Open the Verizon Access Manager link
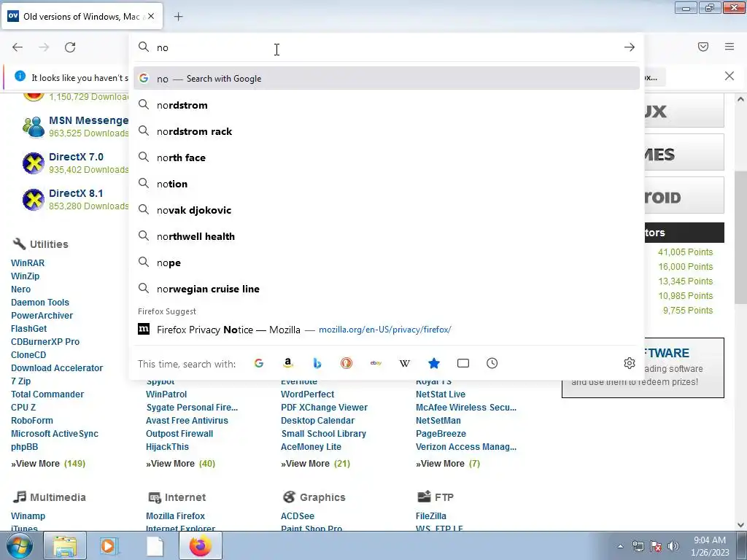 click(466, 447)
